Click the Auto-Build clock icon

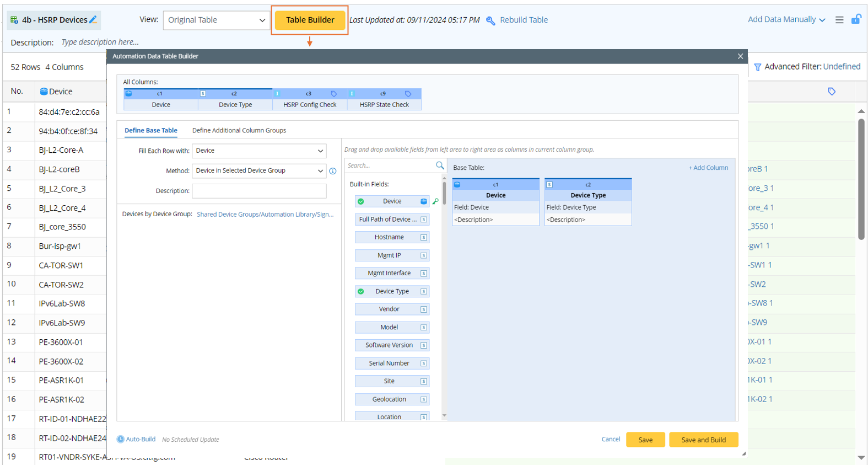(120, 440)
